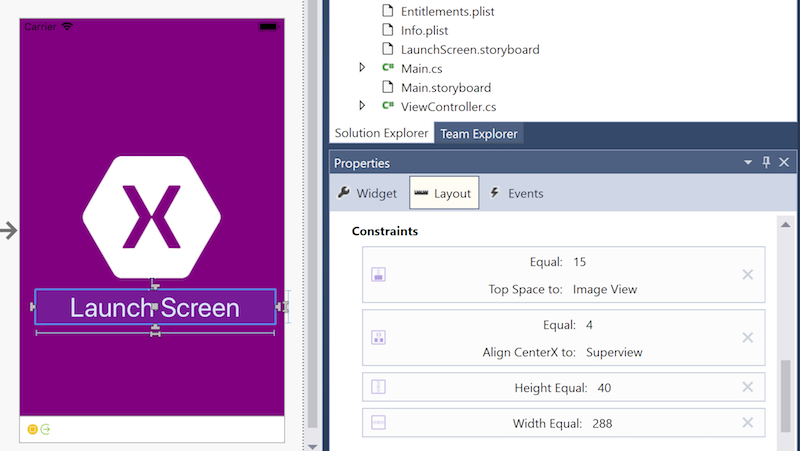This screenshot has height=451, width=800.
Task: Click the C# icon beside ViewController.cs
Action: click(x=388, y=106)
